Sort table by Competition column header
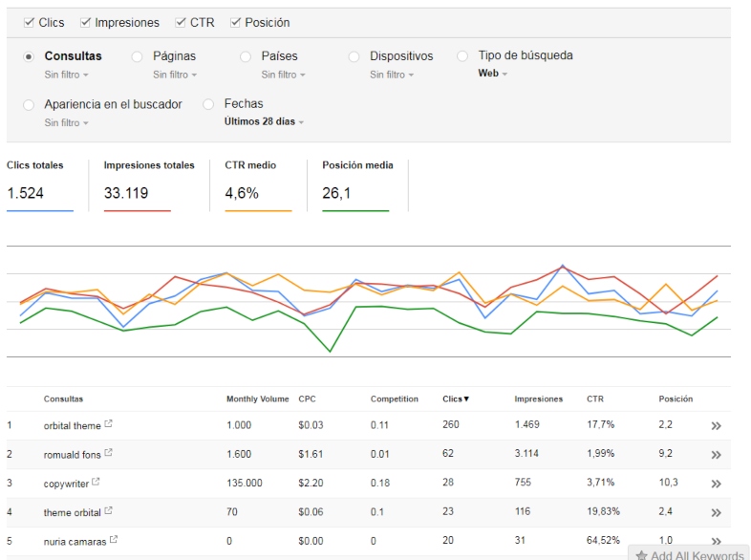 395,399
